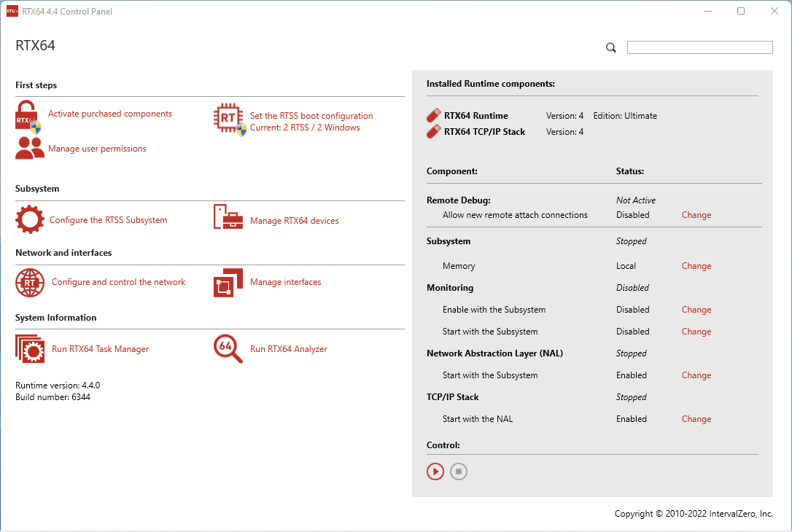The image size is (792, 532).
Task: Click the Manage user permissions people icon
Action: (x=30, y=148)
